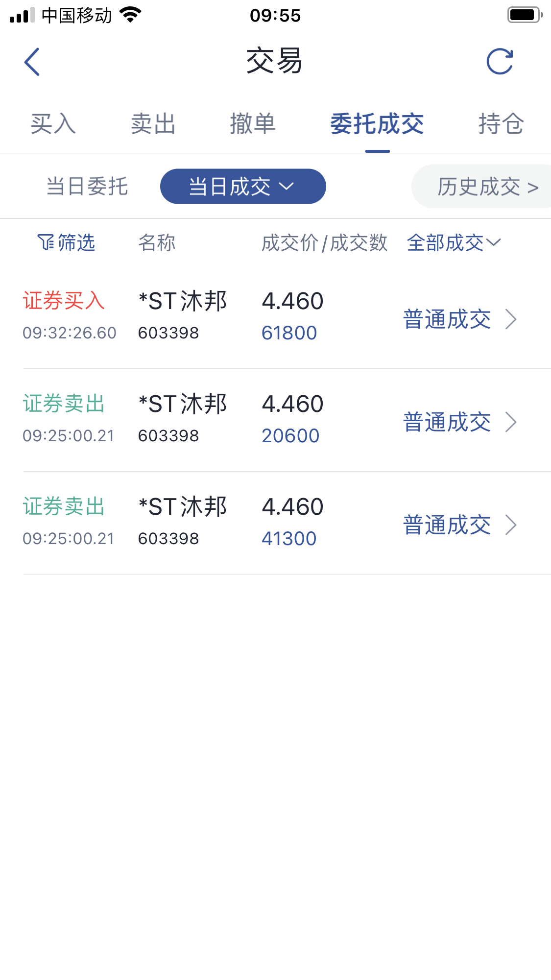Viewport: 551px width, 980px height.
Task: Tap the back arrow icon
Action: pyautogui.click(x=32, y=62)
